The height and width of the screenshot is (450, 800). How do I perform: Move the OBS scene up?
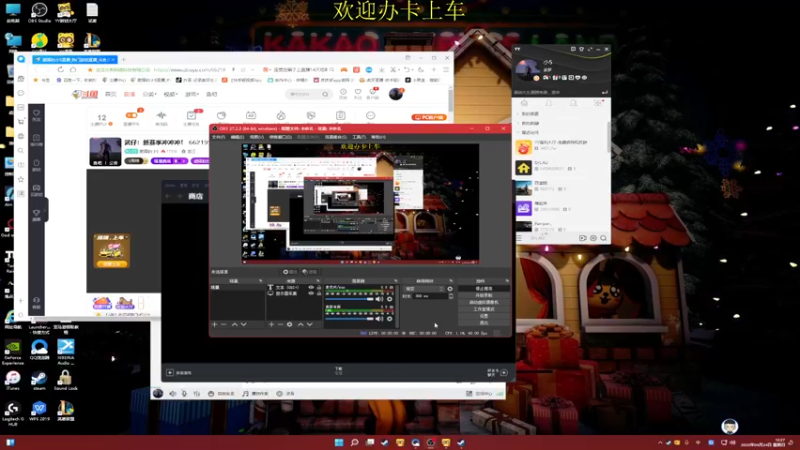[x=235, y=324]
